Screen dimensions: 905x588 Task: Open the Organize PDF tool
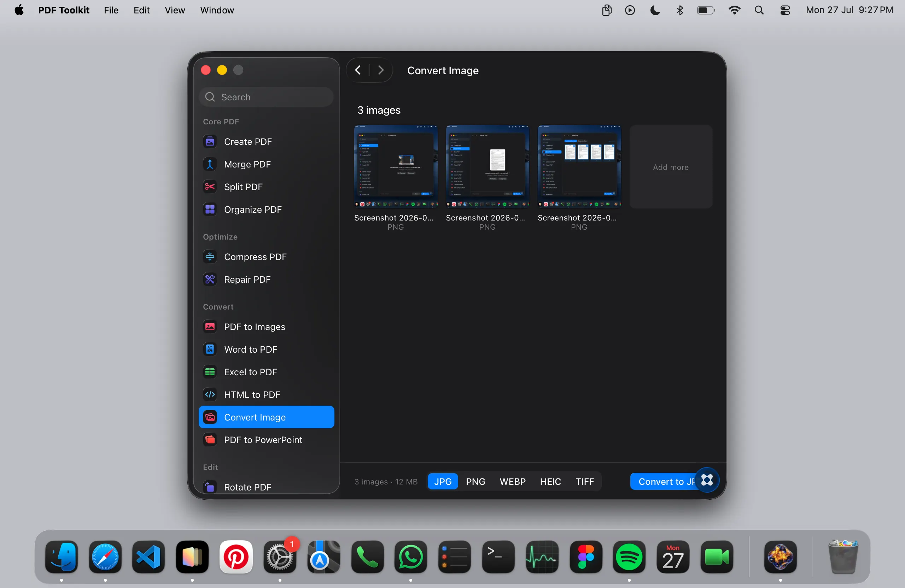(x=266, y=210)
